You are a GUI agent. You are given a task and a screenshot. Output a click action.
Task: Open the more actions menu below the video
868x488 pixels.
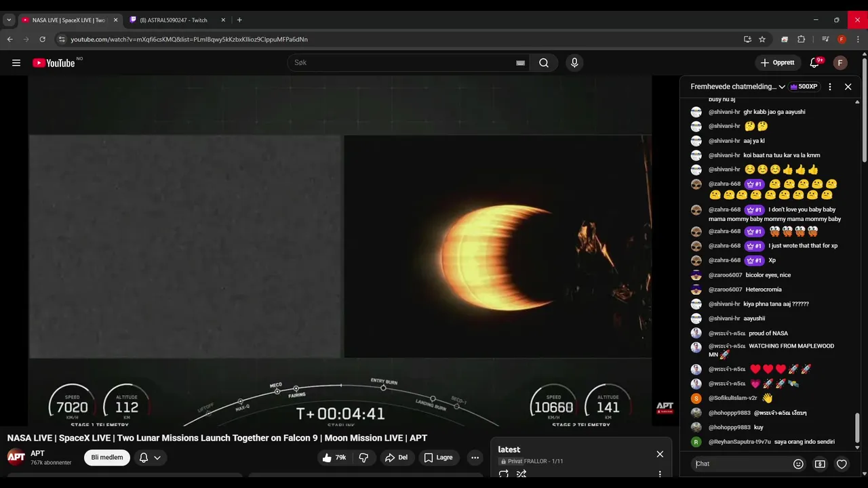tap(475, 457)
